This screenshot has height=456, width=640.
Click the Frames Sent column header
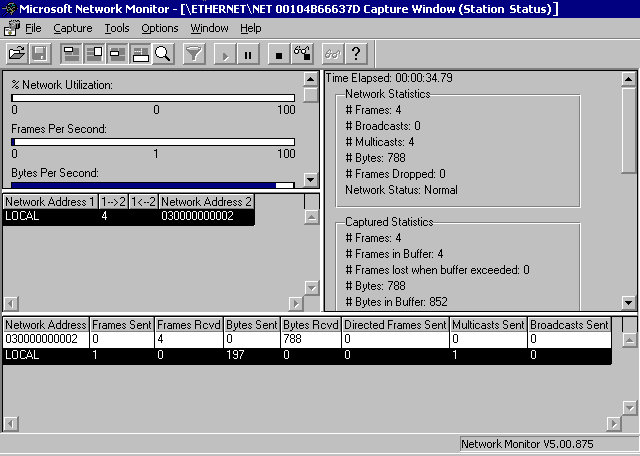[121, 325]
